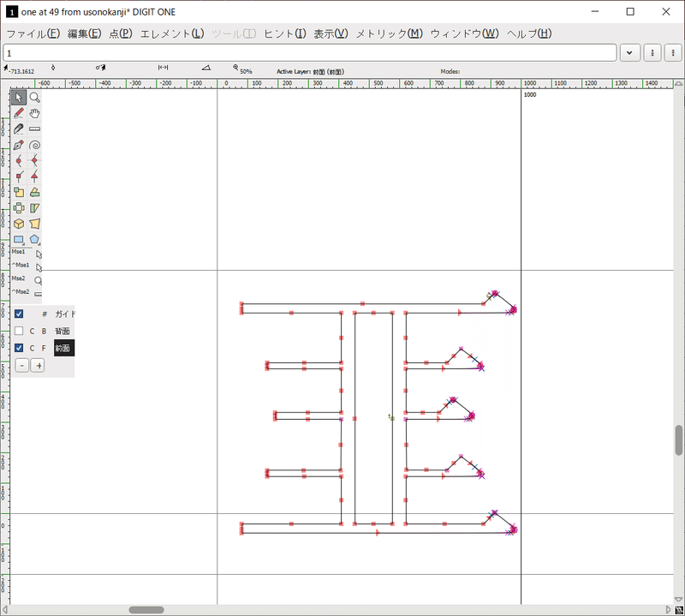Click the scroll left arrow at bottom
The width and height of the screenshot is (685, 616).
5,609
